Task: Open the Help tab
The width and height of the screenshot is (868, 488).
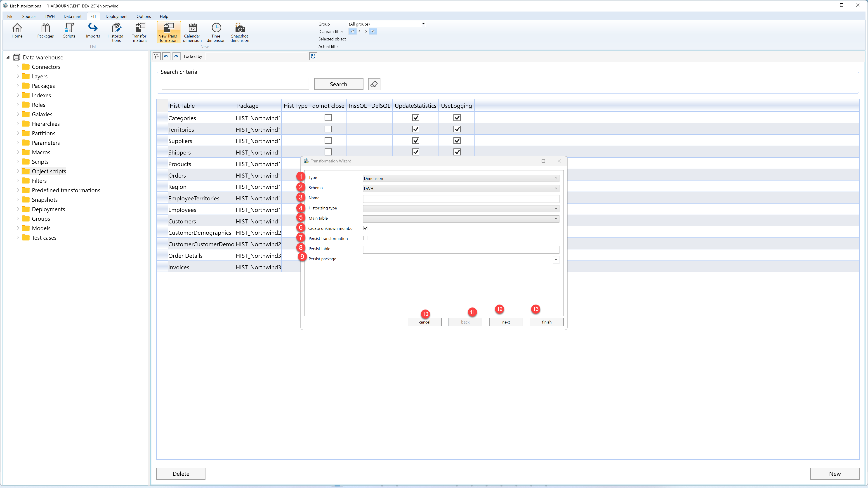Action: tap(164, 16)
